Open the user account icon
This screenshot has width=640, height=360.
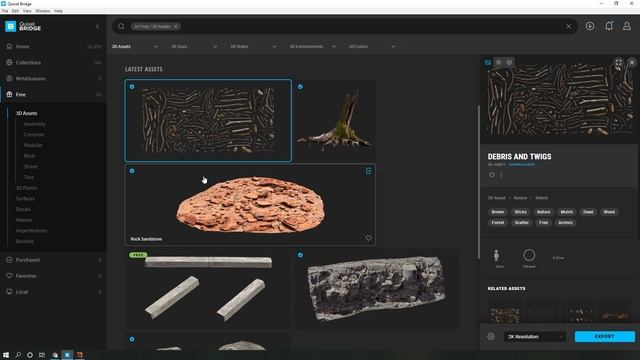pyautogui.click(x=627, y=26)
